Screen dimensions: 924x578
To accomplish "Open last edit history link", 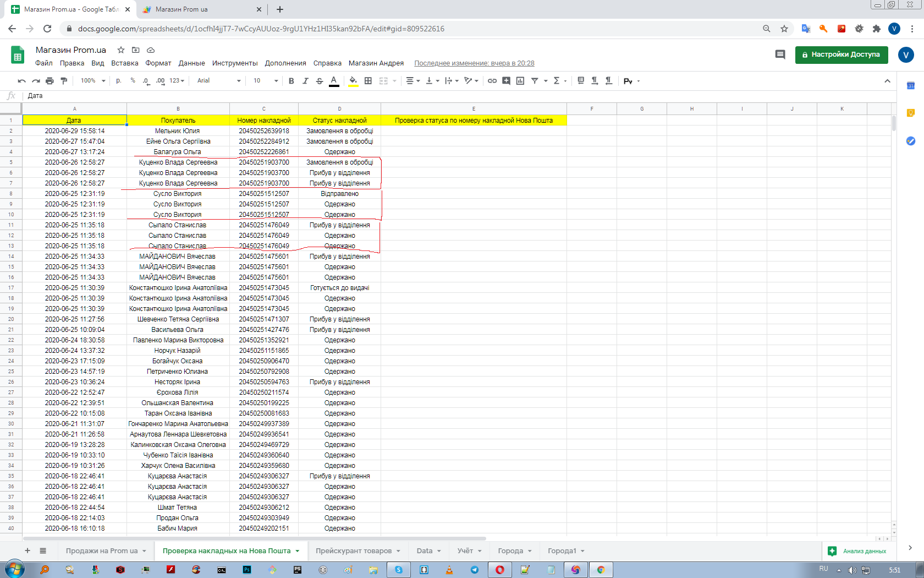I will 474,63.
